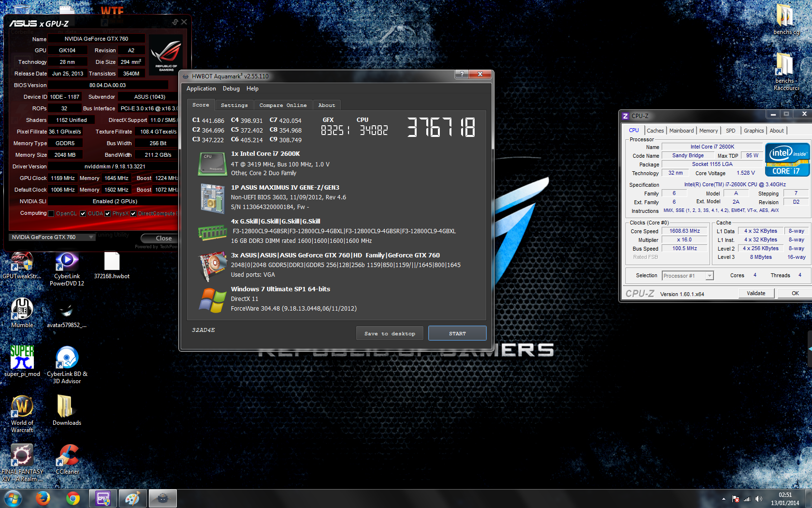
Task: Open the Application menu in Aquamark
Action: coord(201,89)
